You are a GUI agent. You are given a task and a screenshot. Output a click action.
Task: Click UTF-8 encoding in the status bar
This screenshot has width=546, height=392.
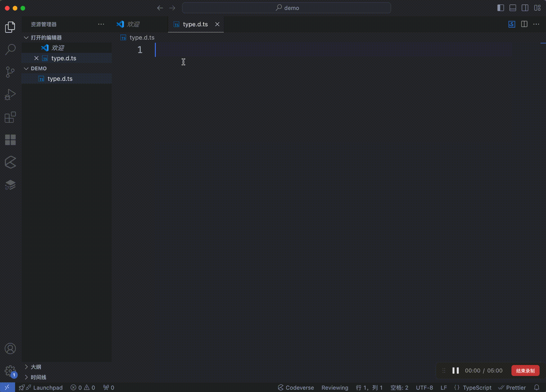click(424, 388)
